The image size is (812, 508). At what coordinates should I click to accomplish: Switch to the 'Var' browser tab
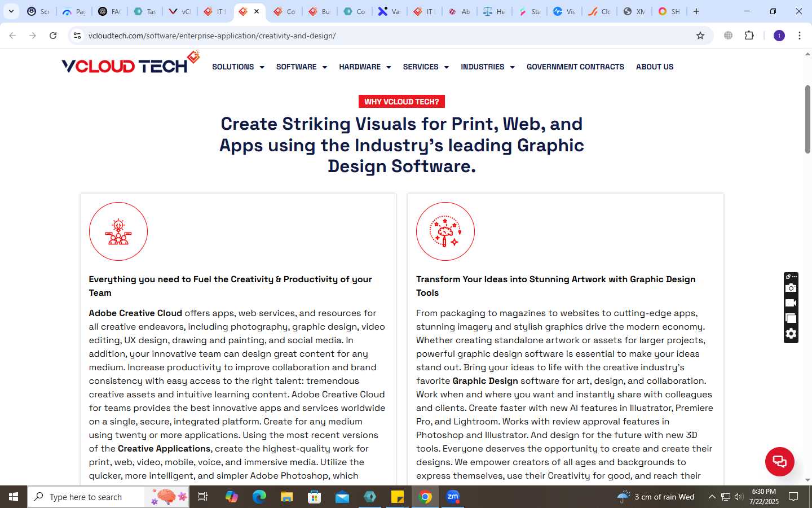click(x=390, y=11)
